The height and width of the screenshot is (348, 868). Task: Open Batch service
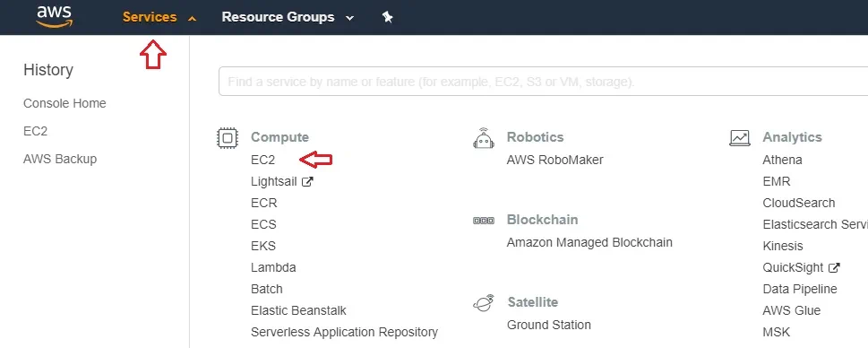coord(267,290)
